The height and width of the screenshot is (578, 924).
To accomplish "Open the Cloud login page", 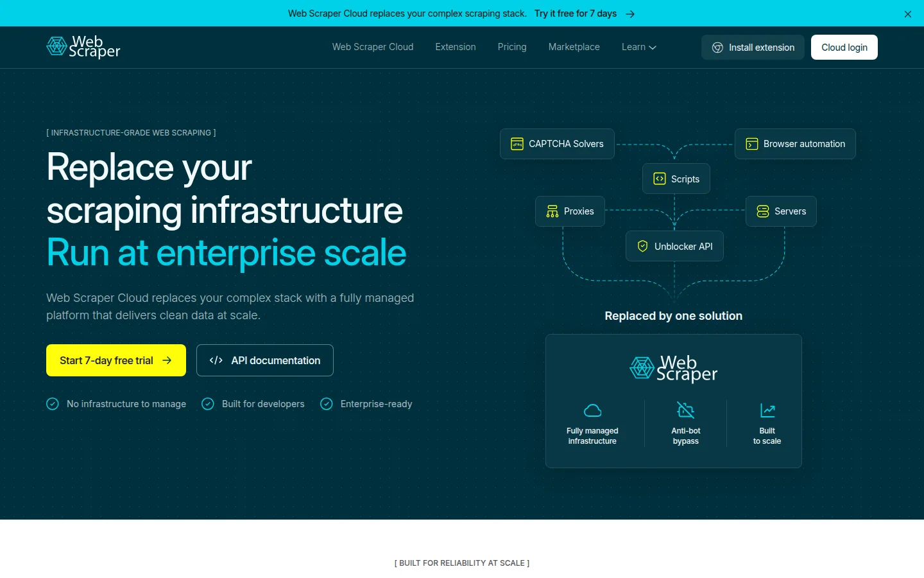I will 844,48.
